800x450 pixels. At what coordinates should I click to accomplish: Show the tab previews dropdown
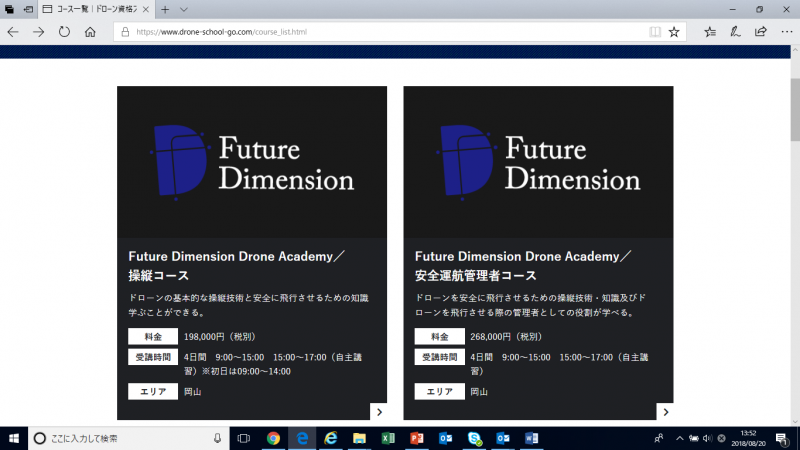pos(184,9)
